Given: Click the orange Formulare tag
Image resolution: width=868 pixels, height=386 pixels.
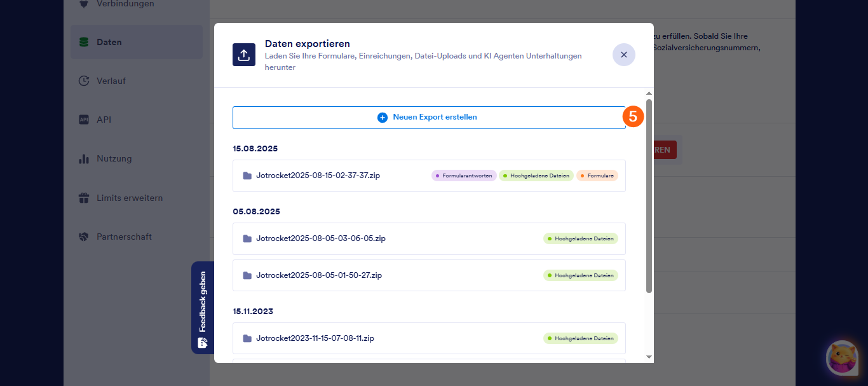Looking at the screenshot, I should point(597,176).
